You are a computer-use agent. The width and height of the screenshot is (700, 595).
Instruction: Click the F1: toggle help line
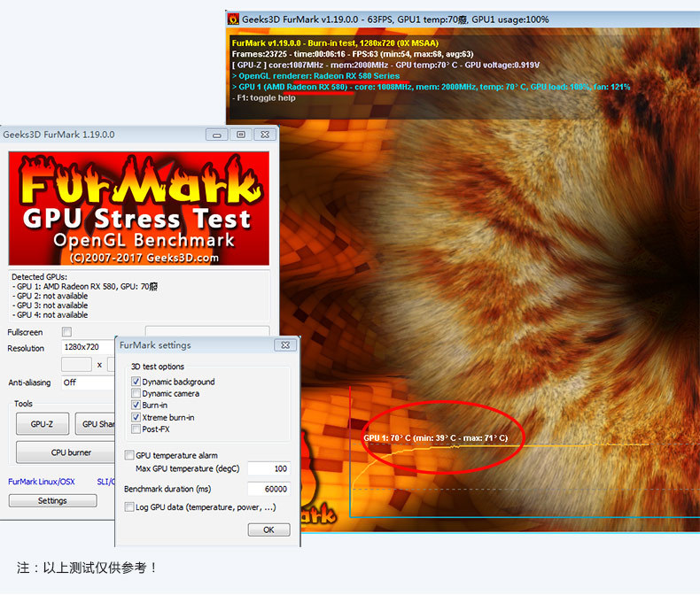point(263,97)
